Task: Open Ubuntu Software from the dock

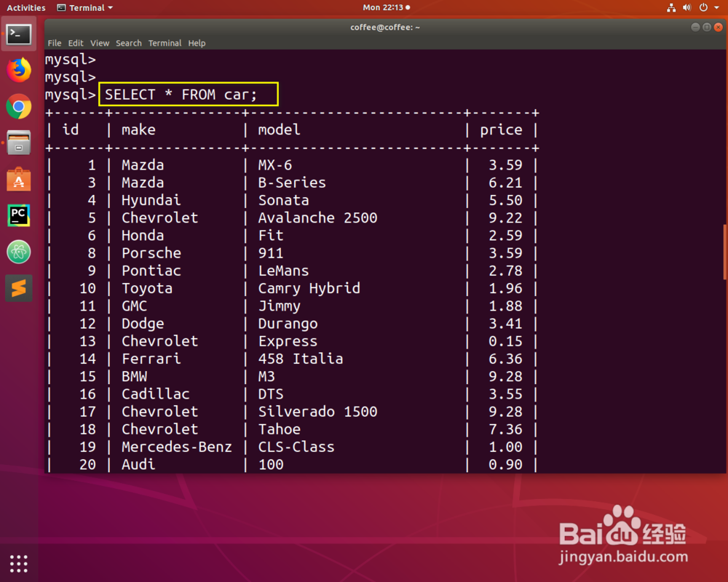Action: (x=19, y=179)
